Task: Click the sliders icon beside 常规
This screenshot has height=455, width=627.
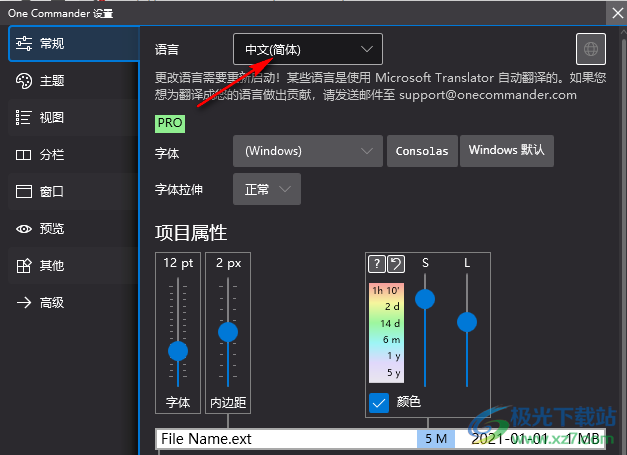Action: tap(24, 43)
